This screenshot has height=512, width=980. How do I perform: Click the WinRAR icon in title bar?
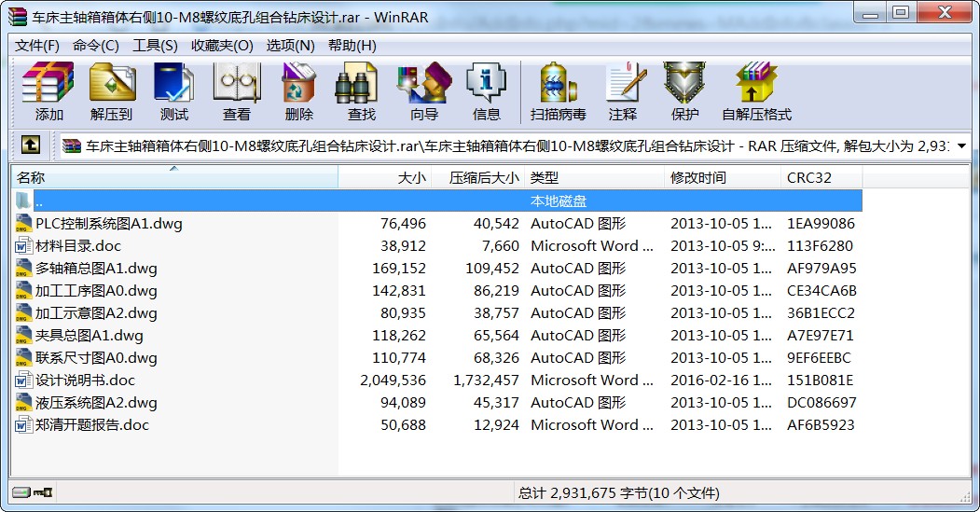[17, 16]
